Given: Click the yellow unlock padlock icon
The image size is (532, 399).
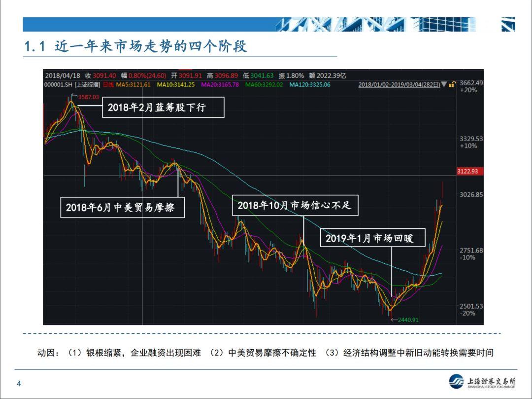Looking at the screenshot, I should [x=452, y=84].
